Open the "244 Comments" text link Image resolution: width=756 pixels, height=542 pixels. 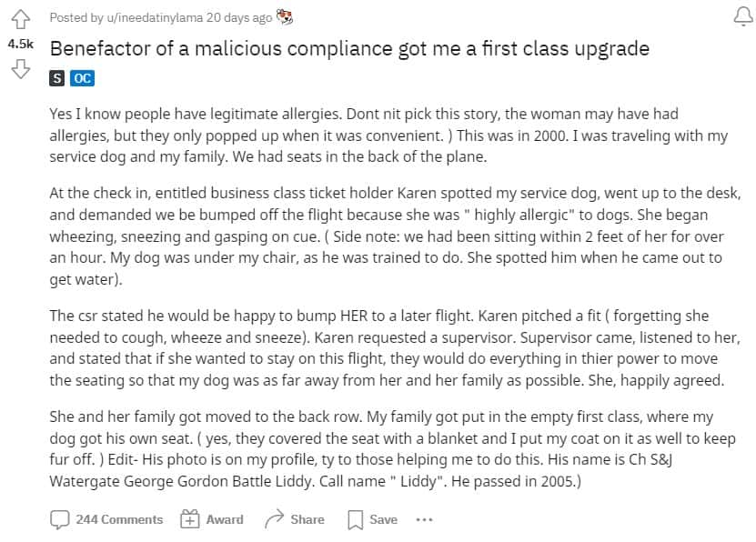119,519
